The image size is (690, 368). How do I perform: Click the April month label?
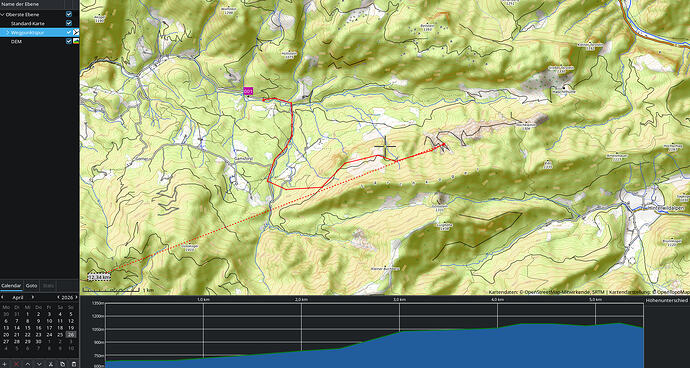(x=18, y=298)
